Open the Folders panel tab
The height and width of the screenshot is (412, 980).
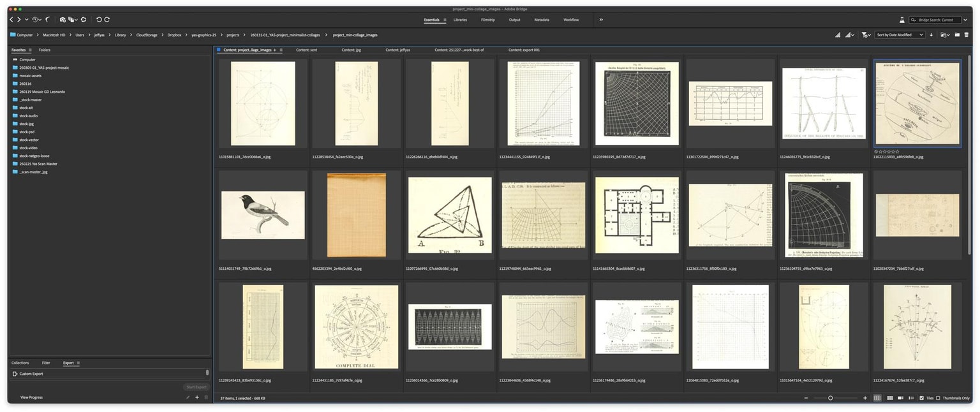pyautogui.click(x=45, y=50)
